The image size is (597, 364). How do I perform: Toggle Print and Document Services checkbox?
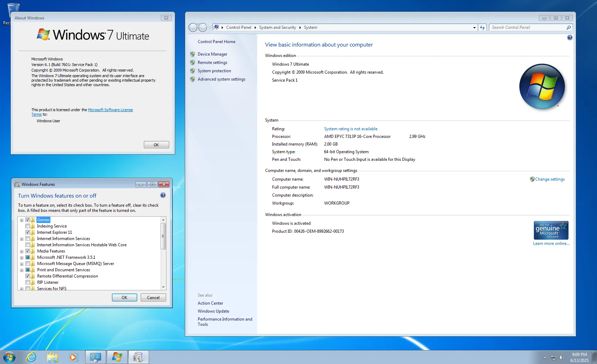pos(27,270)
